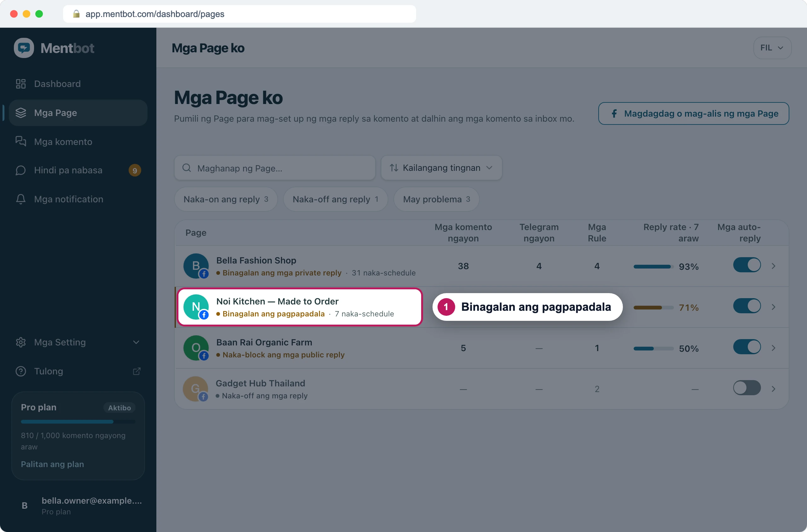Click the Maghanap ng Page search field

click(275, 168)
